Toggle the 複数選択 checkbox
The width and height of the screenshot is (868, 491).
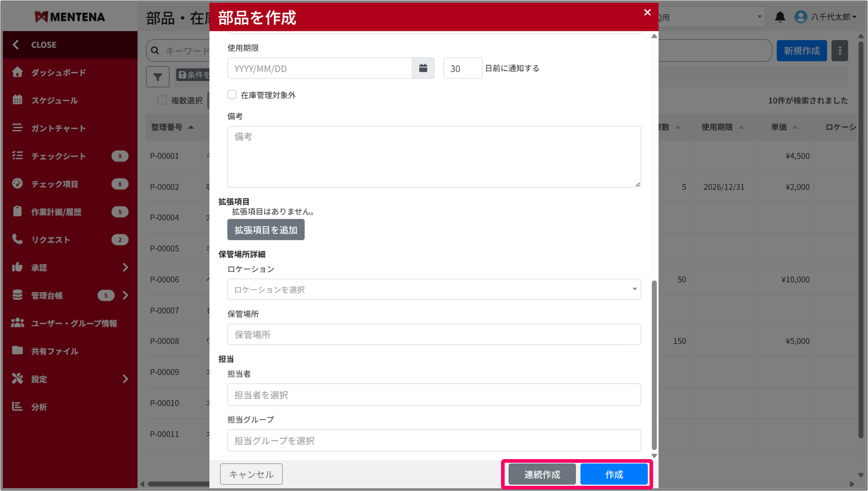coord(162,100)
